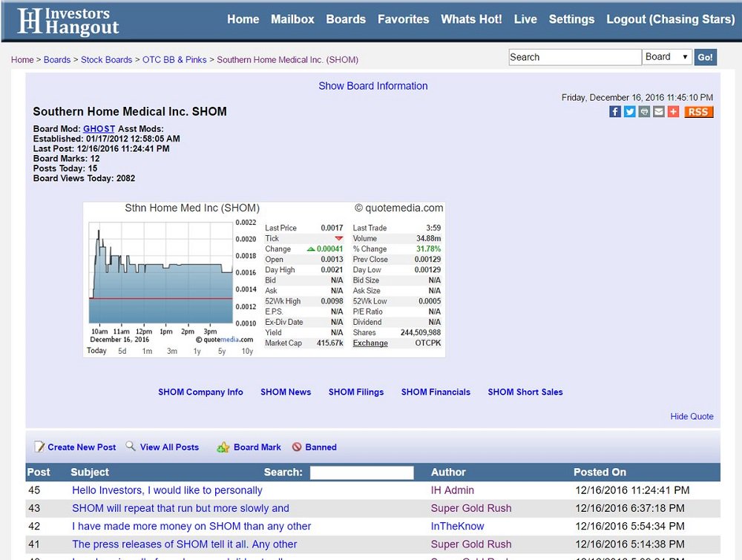The image size is (742, 560).
Task: Select the 5y chart range
Action: [221, 351]
